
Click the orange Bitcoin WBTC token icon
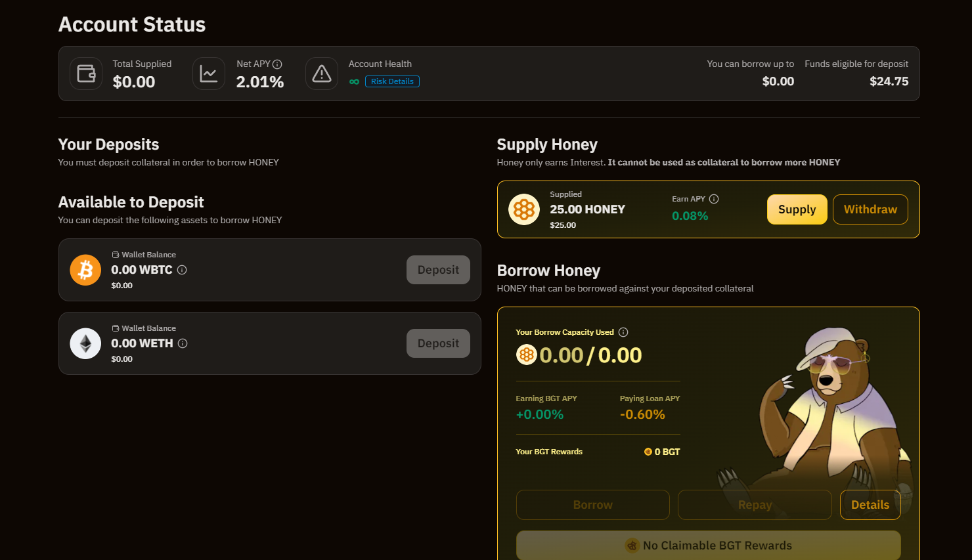click(85, 270)
